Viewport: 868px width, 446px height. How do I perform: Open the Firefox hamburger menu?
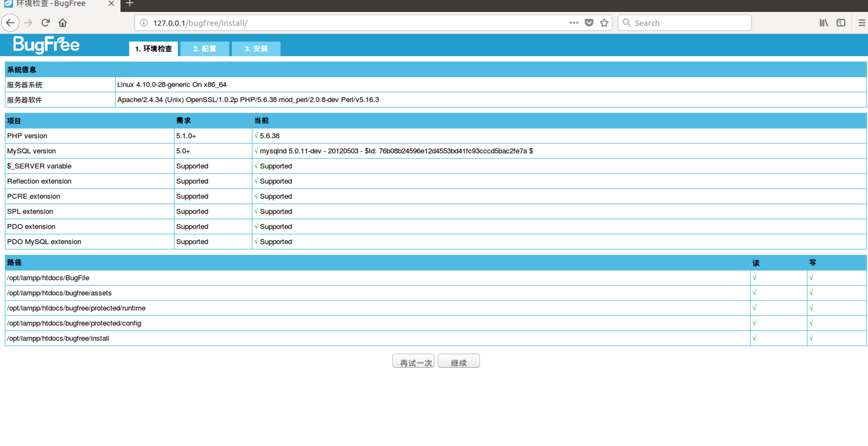click(862, 23)
